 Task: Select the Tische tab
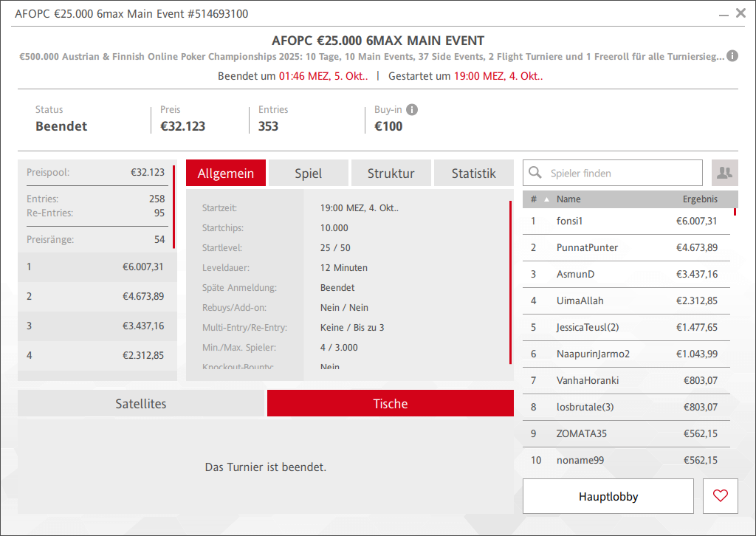390,404
